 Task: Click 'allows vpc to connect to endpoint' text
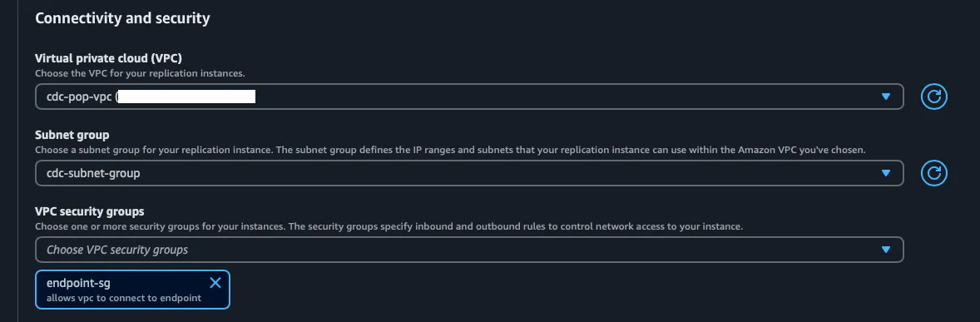[124, 298]
